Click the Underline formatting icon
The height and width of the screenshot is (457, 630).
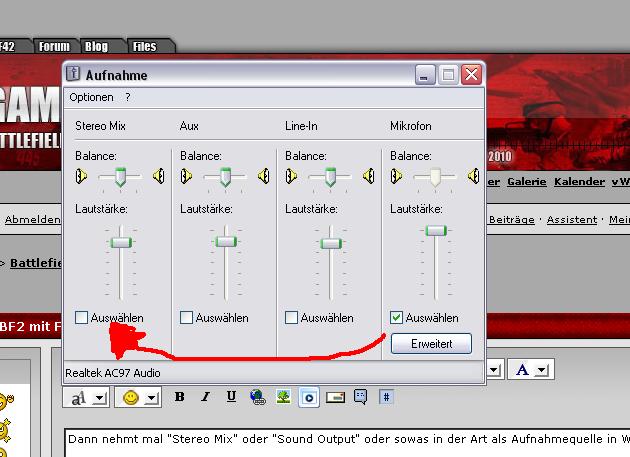tap(232, 397)
